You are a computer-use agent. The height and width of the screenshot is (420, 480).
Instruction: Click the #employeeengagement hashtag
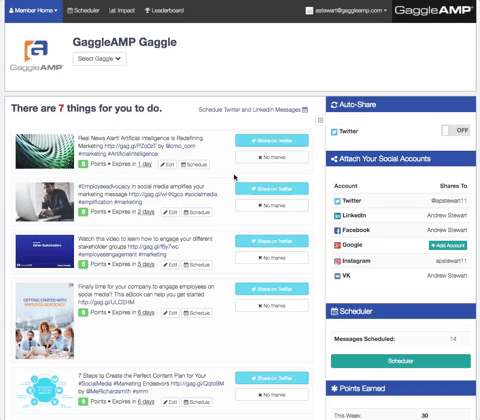click(x=107, y=254)
